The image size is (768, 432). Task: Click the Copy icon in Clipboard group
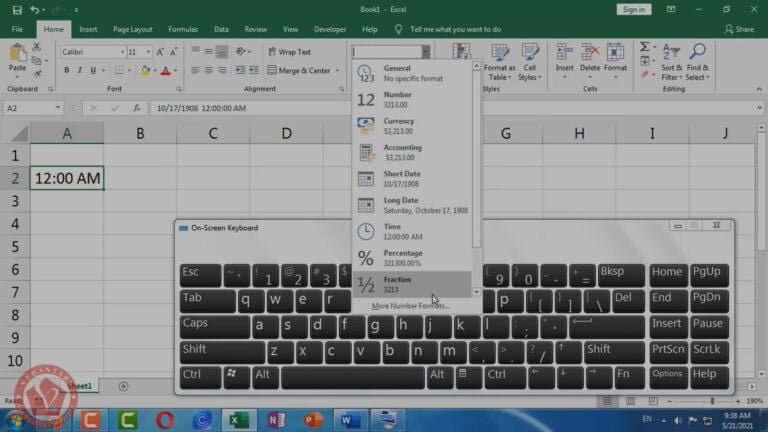tap(36, 61)
